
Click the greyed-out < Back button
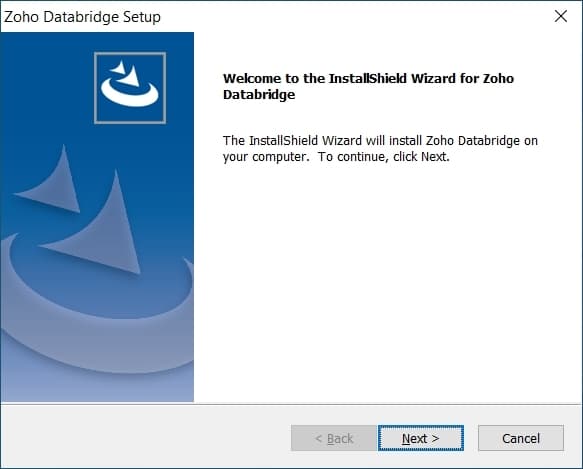click(x=334, y=438)
